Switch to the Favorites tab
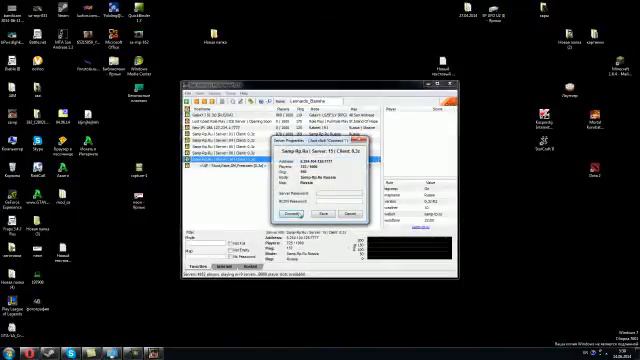Viewport: 640px width, 360px height. tap(198, 267)
